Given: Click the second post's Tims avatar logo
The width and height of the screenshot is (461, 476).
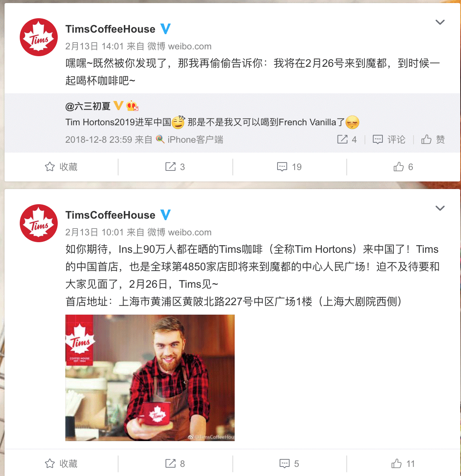Looking at the screenshot, I should pyautogui.click(x=39, y=223).
